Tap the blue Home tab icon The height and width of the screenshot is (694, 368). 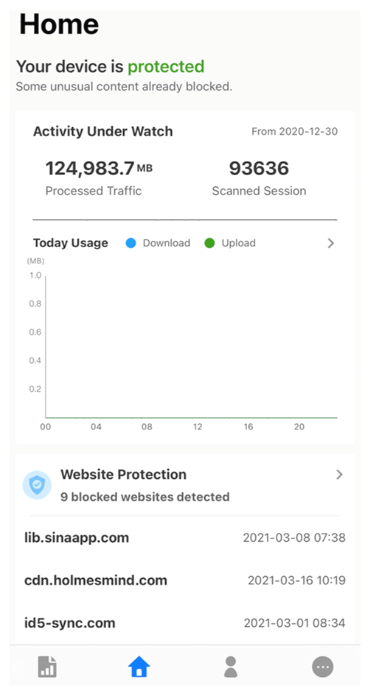coord(139,666)
